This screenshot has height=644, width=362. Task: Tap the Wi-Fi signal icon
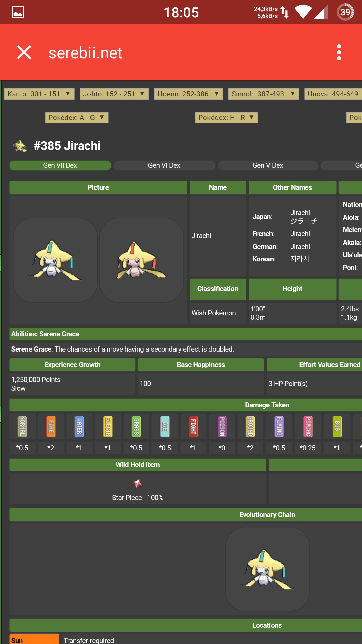tap(303, 12)
